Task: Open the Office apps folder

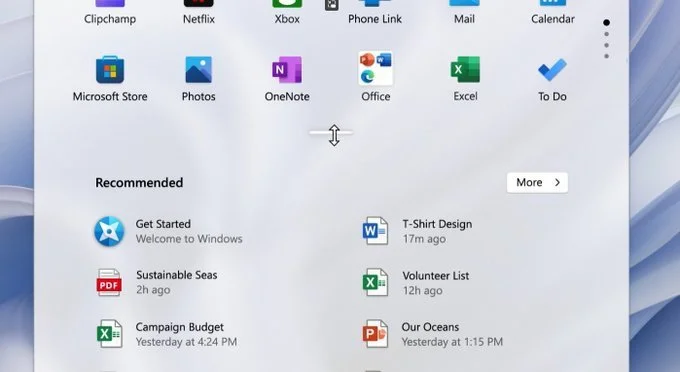Action: pos(376,69)
